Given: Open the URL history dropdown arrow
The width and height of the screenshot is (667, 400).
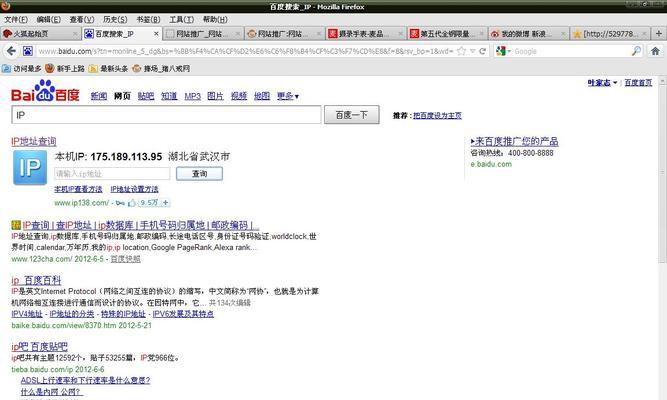Looking at the screenshot, I should click(x=473, y=51).
